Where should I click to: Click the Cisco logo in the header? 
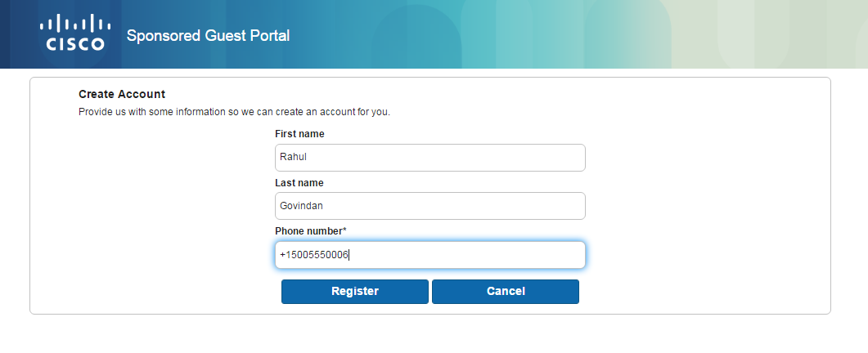[x=75, y=34]
